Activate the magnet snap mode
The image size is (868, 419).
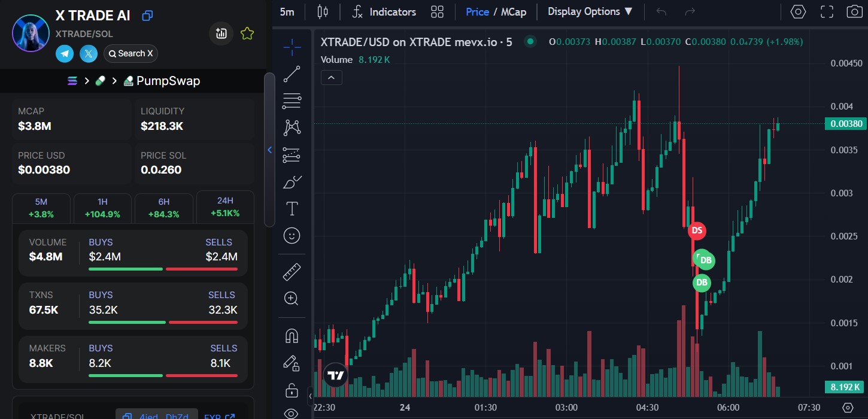[292, 336]
